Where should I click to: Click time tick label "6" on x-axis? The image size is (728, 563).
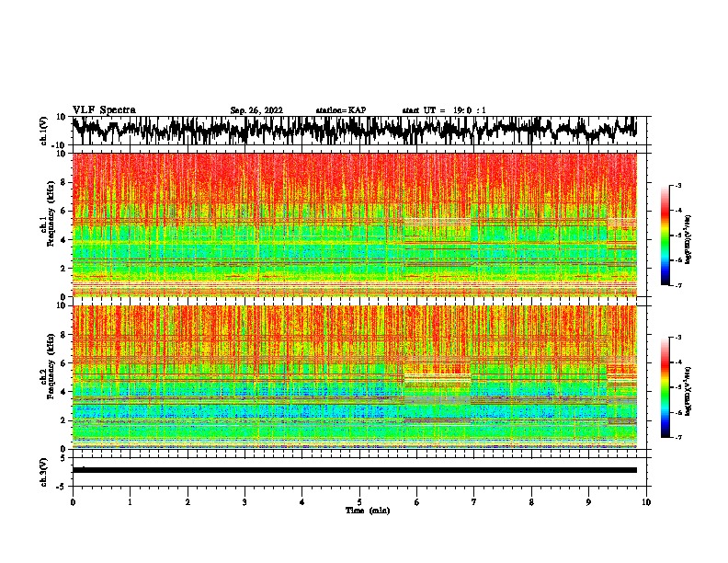tap(417, 502)
